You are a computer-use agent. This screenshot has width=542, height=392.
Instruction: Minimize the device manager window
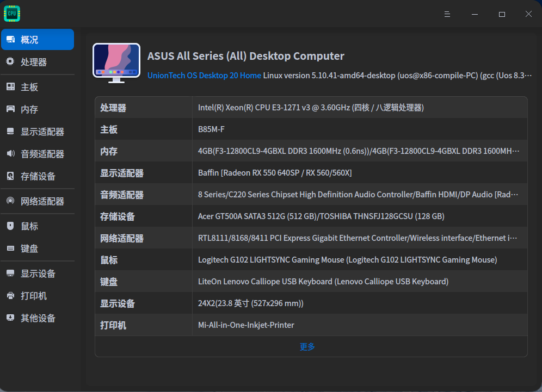click(x=475, y=14)
